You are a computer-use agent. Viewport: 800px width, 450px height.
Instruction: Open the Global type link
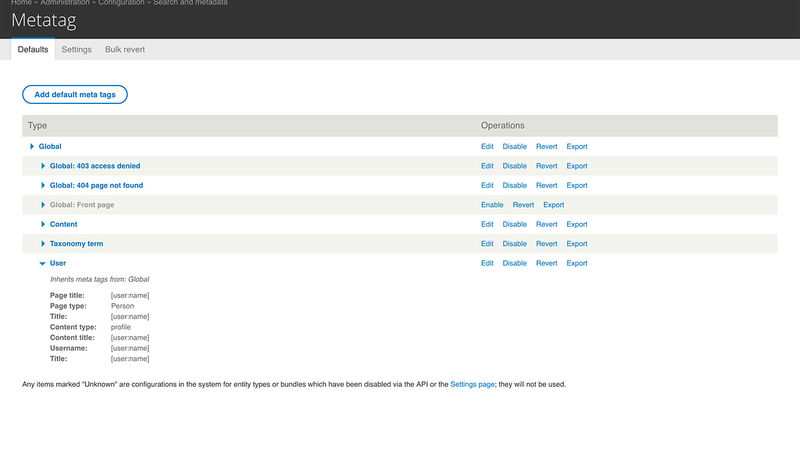[x=50, y=146]
